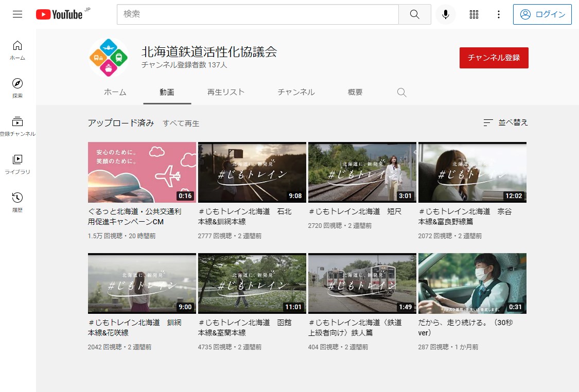Open title じもトレイン北海道 宗谷本線&富良野線篇
Viewport: 579px width, 392px height.
coord(465,217)
